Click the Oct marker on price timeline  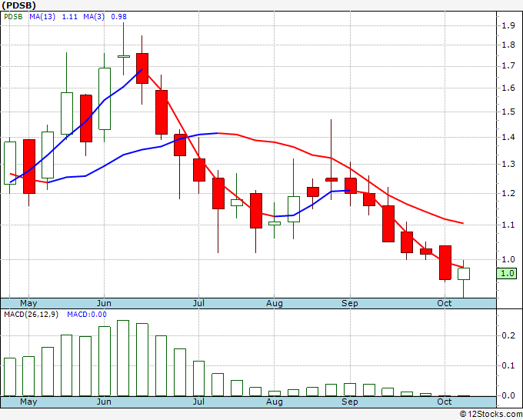click(445, 303)
